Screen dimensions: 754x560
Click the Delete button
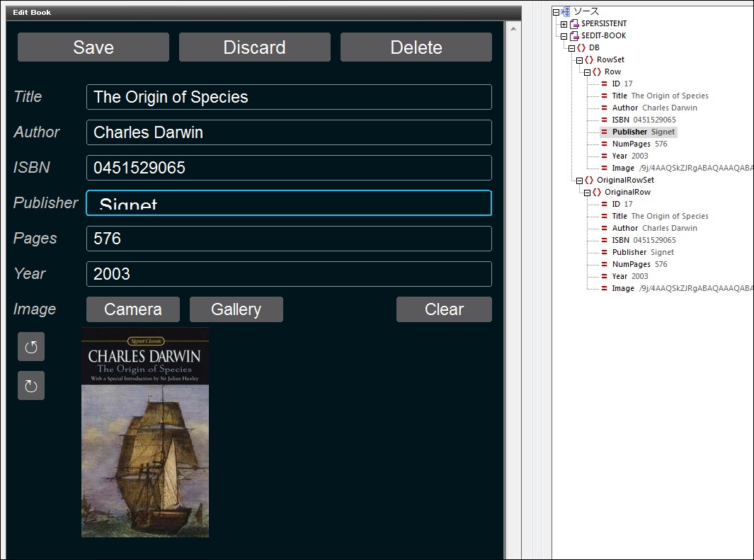tap(416, 47)
